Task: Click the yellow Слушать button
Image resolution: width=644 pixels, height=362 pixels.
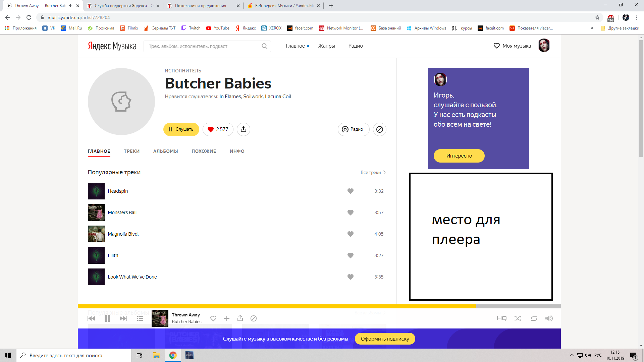Action: coord(181,129)
